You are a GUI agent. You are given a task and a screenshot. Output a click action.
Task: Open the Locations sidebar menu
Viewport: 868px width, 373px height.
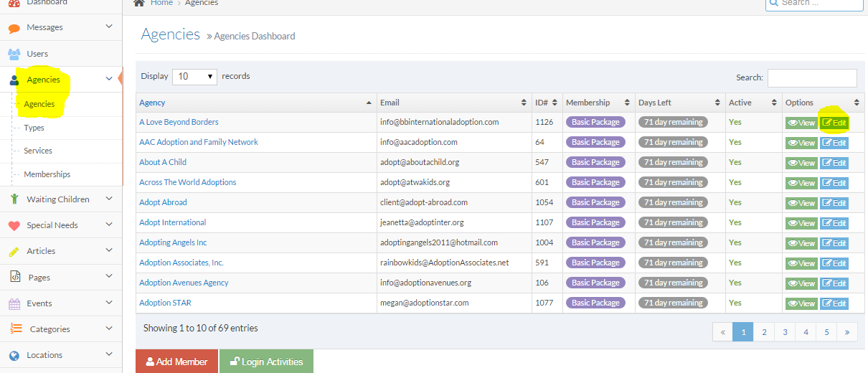[x=61, y=355]
